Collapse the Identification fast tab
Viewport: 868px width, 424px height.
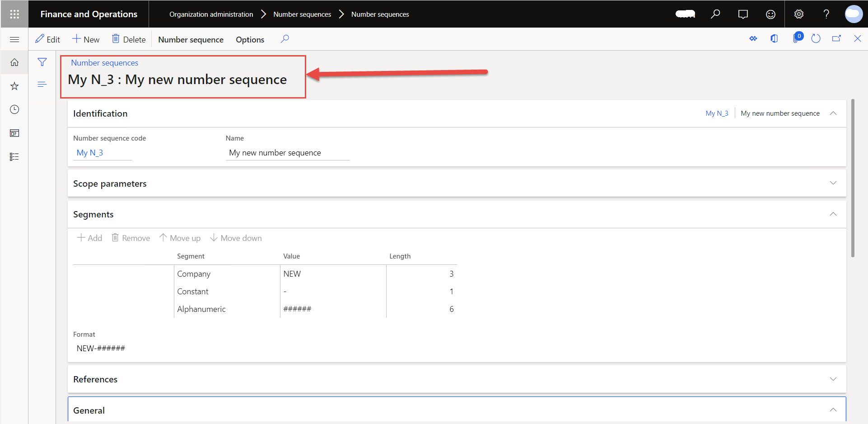click(833, 113)
